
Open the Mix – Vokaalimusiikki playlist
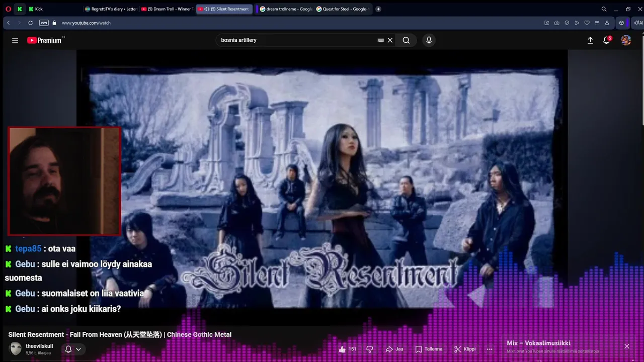538,343
